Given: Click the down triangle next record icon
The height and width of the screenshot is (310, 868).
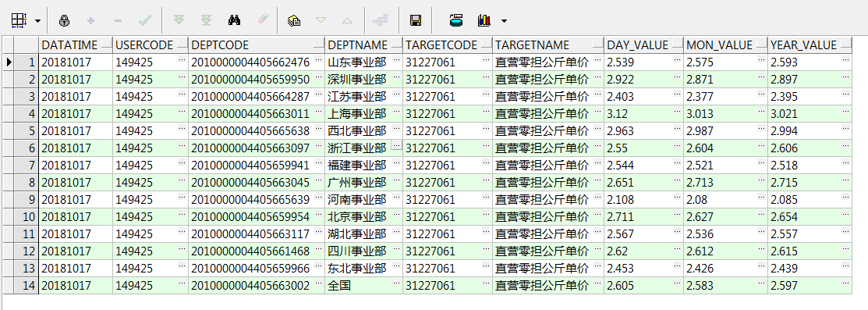Looking at the screenshot, I should coord(321,21).
